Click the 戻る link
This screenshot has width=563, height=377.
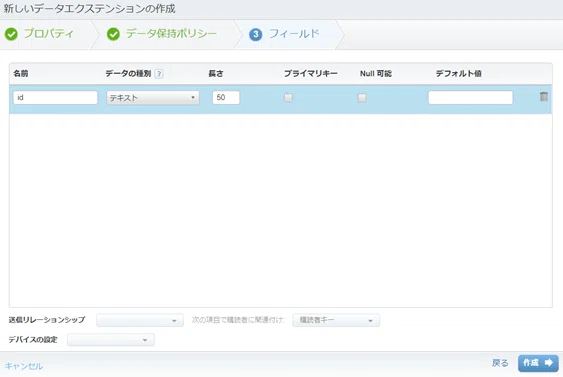point(500,363)
